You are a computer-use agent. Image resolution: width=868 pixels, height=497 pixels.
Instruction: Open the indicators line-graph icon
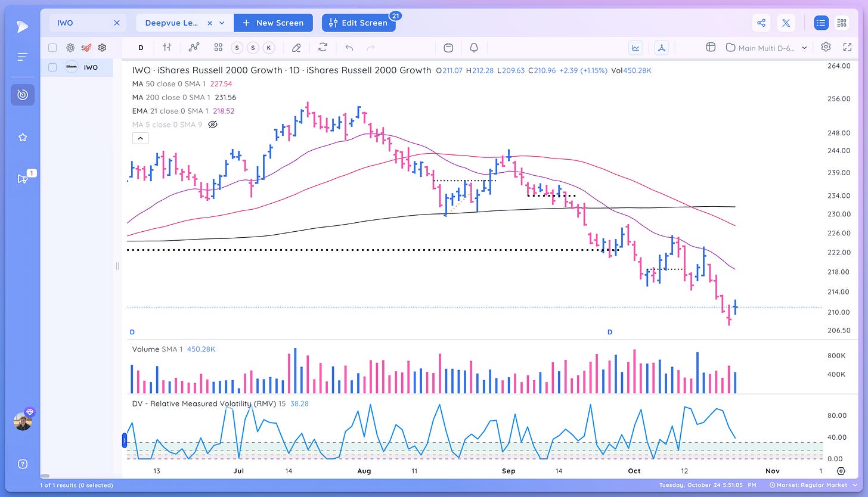pyautogui.click(x=194, y=48)
